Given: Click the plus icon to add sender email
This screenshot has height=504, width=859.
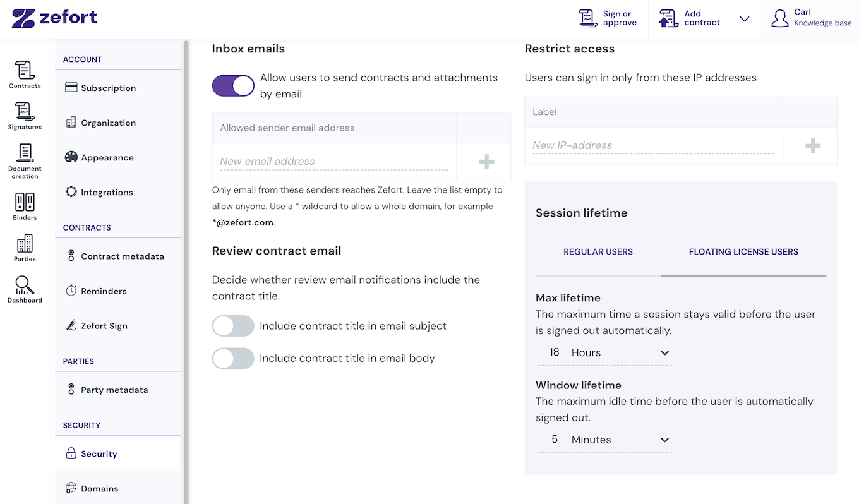Looking at the screenshot, I should [x=486, y=162].
